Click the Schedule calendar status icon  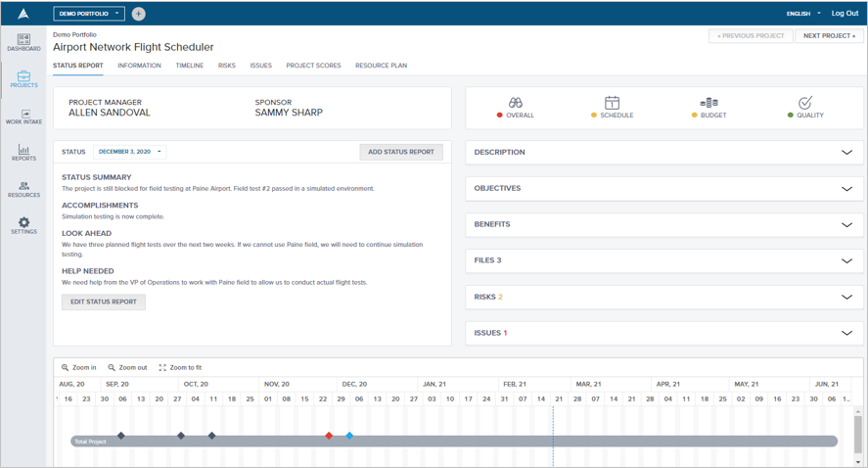612,103
